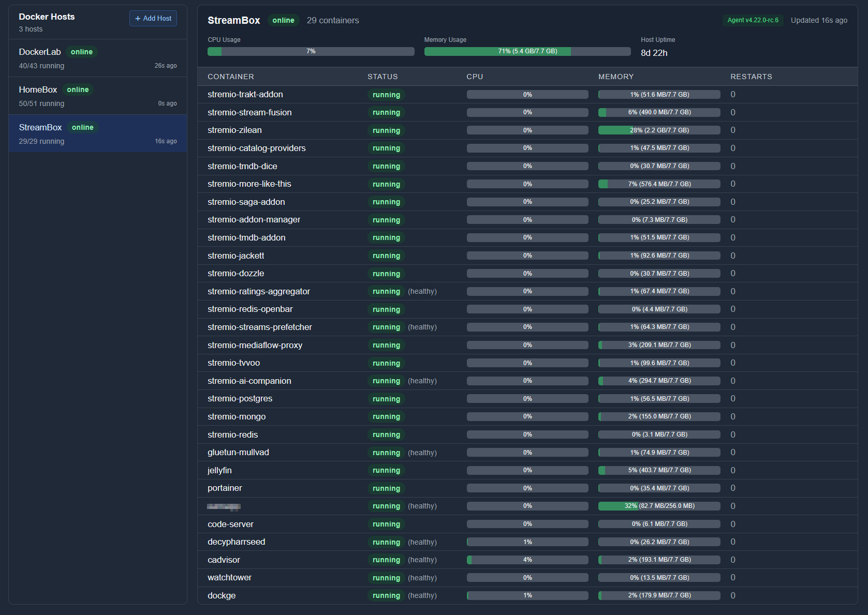Image resolution: width=868 pixels, height=615 pixels.
Task: Click the running badge for cadvisor
Action: pos(386,560)
